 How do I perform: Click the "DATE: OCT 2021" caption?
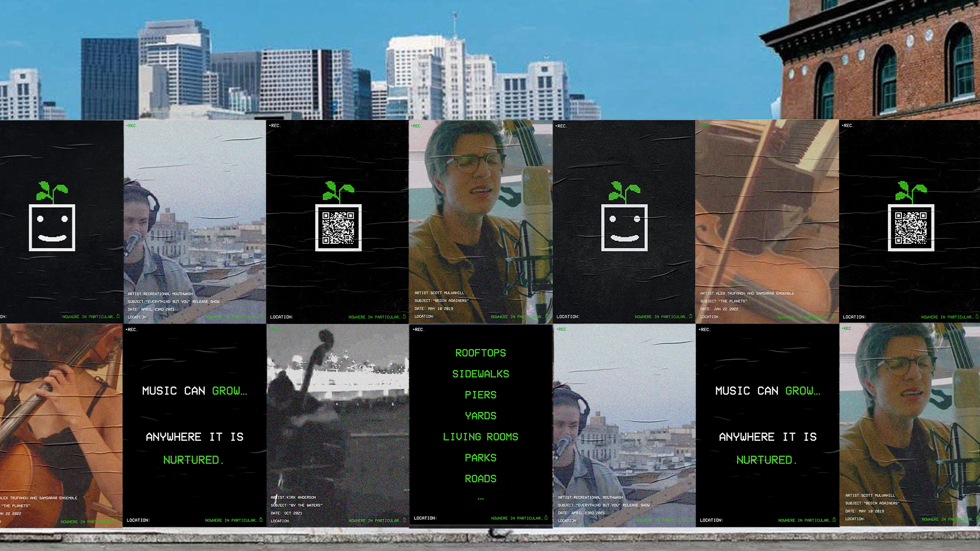pyautogui.click(x=287, y=513)
